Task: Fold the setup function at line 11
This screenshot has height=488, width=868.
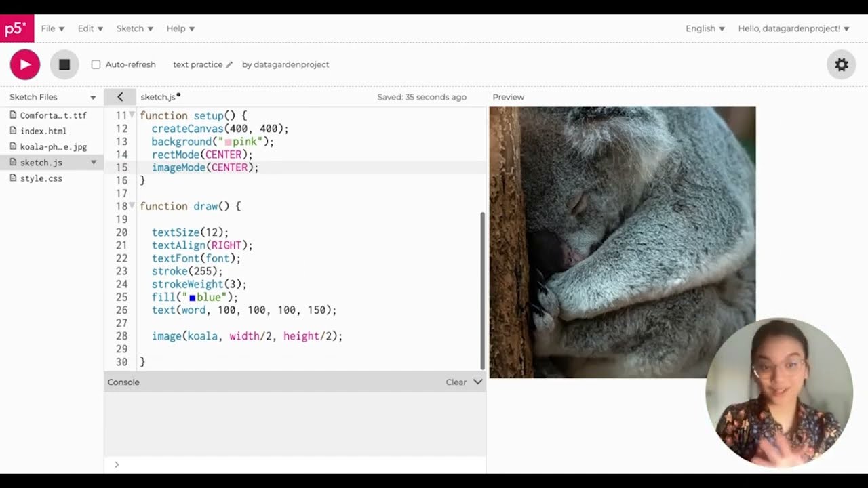Action: 132,116
